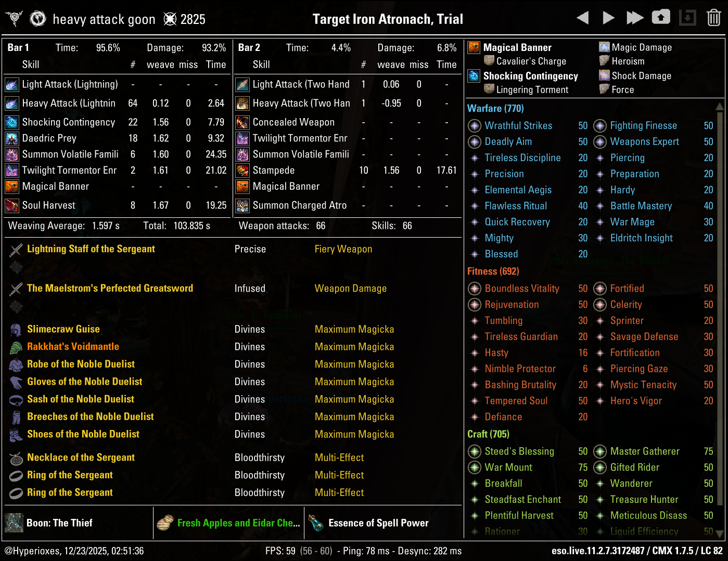Image resolution: width=728 pixels, height=561 pixels.
Task: Navigate to the next fight with forward arrow
Action: coord(608,17)
